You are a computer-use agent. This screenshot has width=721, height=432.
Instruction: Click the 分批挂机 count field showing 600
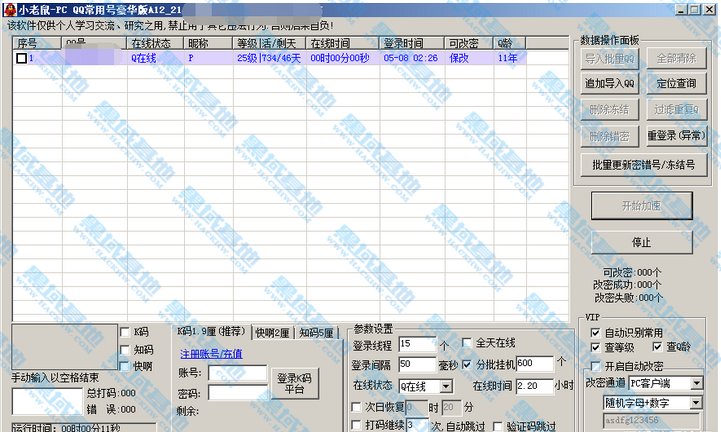coord(535,363)
